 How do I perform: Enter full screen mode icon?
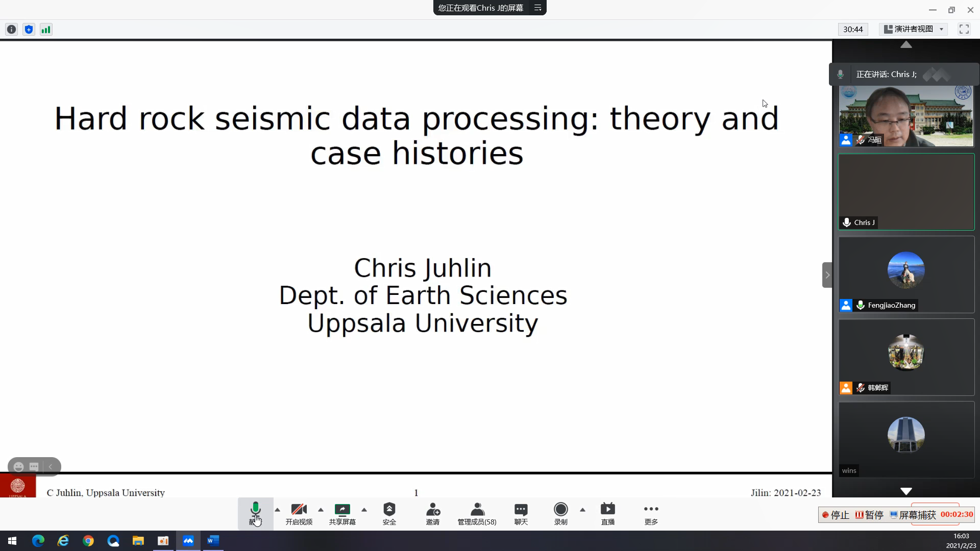click(964, 29)
